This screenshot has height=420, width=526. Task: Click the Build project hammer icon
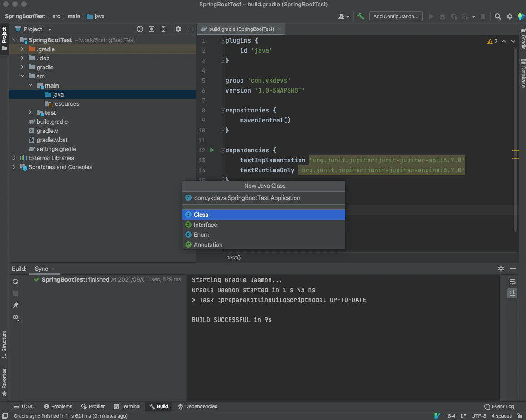[x=361, y=16]
